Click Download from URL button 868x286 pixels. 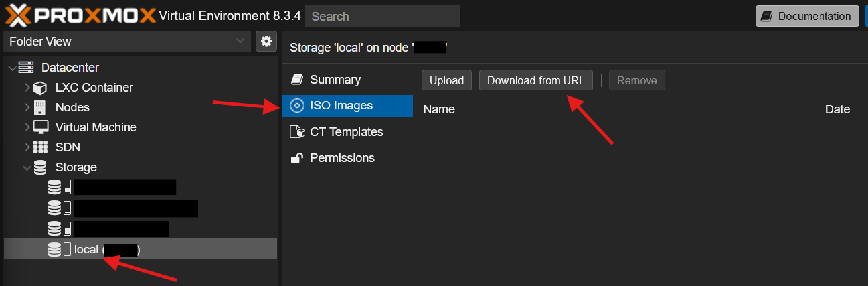(x=536, y=80)
